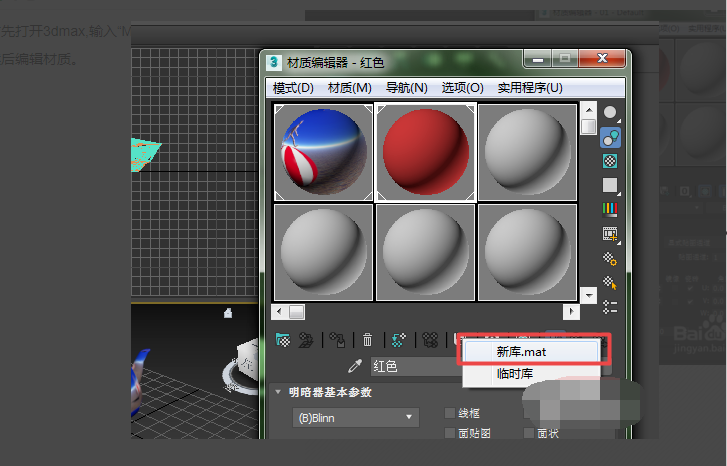This screenshot has height=466, width=727.
Task: Select gray slot below beach ball sample
Action: pos(323,253)
